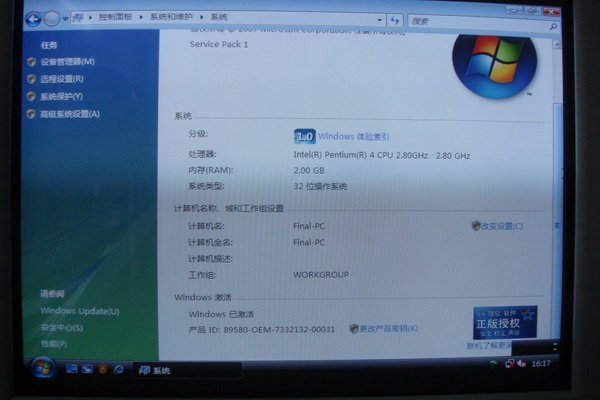Click the 正版授权 genuine software badge
Image resolution: width=600 pixels, height=400 pixels.
pos(505,323)
